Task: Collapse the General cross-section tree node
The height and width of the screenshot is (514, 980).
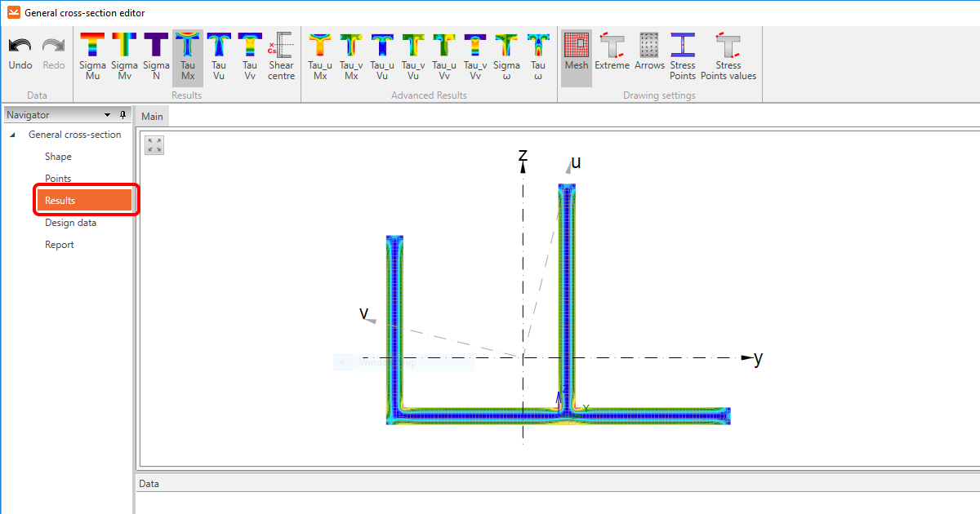Action: pos(11,134)
